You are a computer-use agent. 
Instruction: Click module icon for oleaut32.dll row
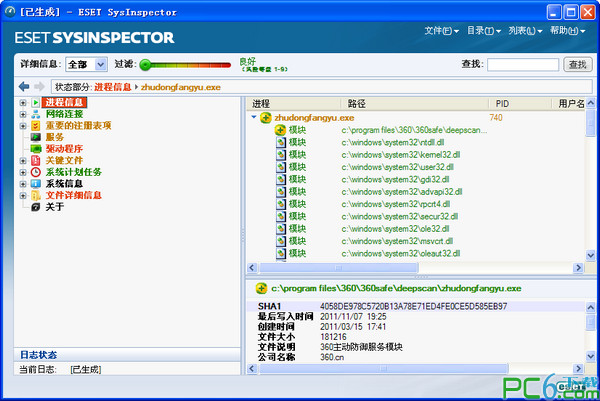[281, 253]
